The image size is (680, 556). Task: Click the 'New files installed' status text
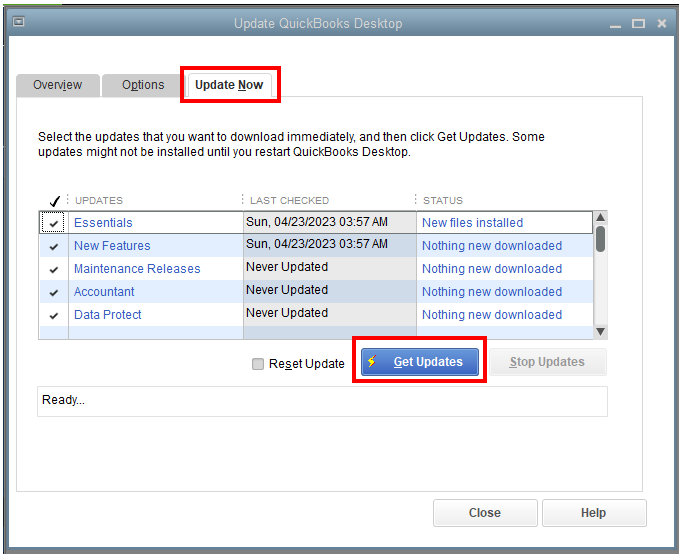(x=472, y=222)
